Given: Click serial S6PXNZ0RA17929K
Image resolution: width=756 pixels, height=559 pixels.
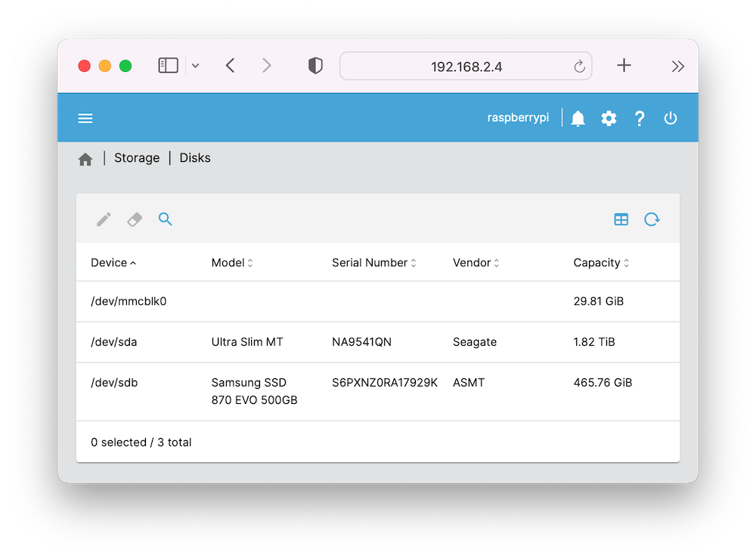Looking at the screenshot, I should pos(385,383).
